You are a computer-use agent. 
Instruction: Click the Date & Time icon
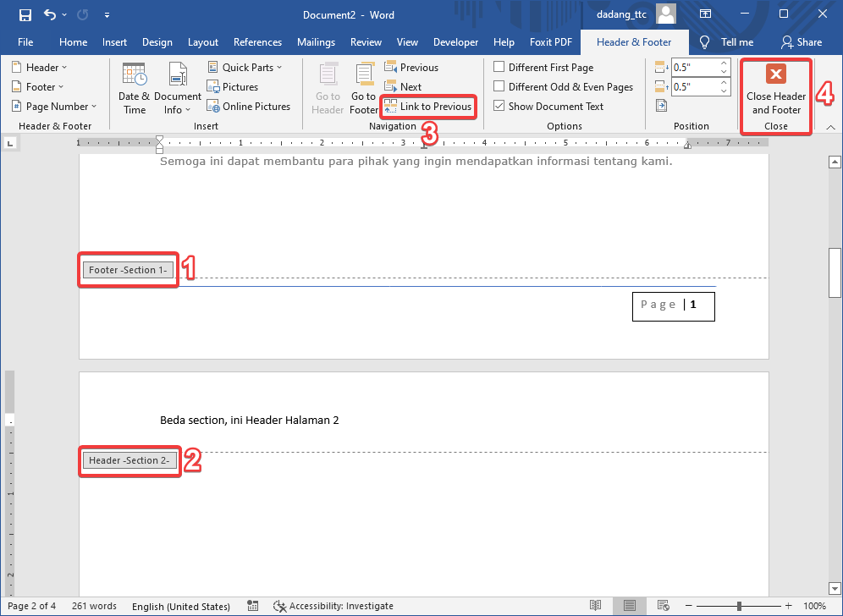pyautogui.click(x=134, y=89)
